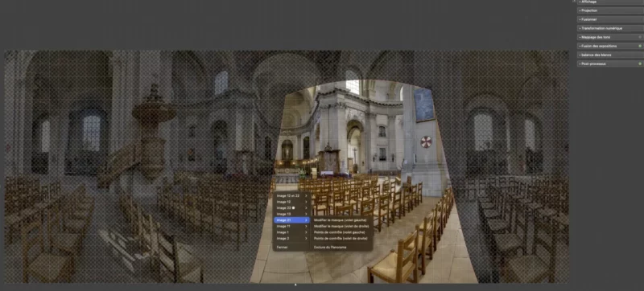The image size is (644, 291).
Task: Choose Points de contrôle (volet de droite)
Action: [341, 238]
